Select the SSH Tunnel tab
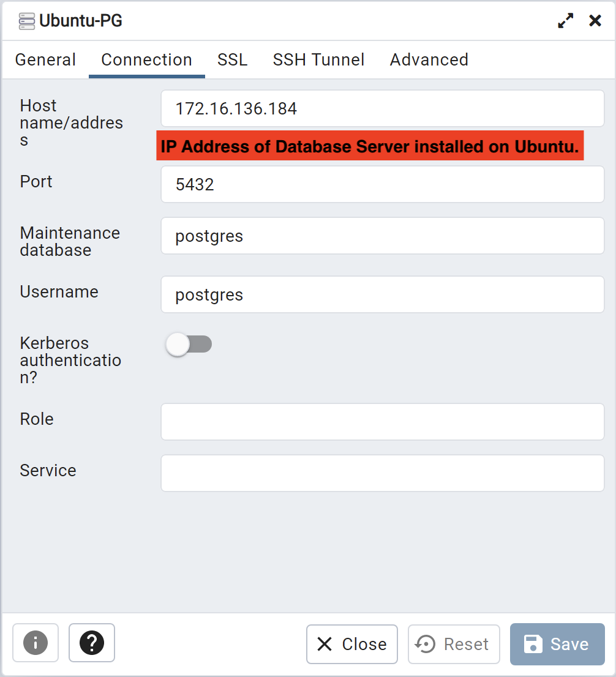Viewport: 616px width, 677px height. click(x=319, y=59)
